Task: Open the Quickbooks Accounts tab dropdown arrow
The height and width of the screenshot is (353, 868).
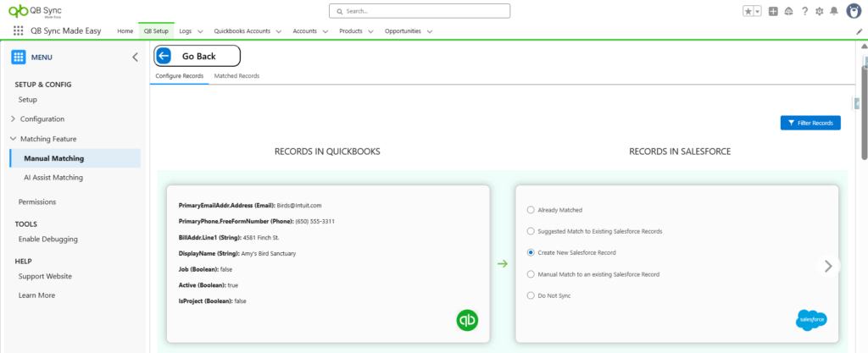Action: point(278,31)
